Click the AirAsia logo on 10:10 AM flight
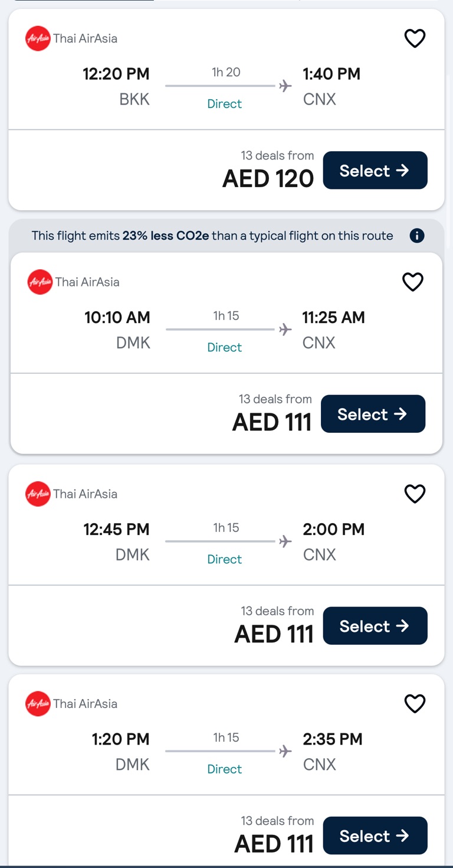 click(40, 282)
